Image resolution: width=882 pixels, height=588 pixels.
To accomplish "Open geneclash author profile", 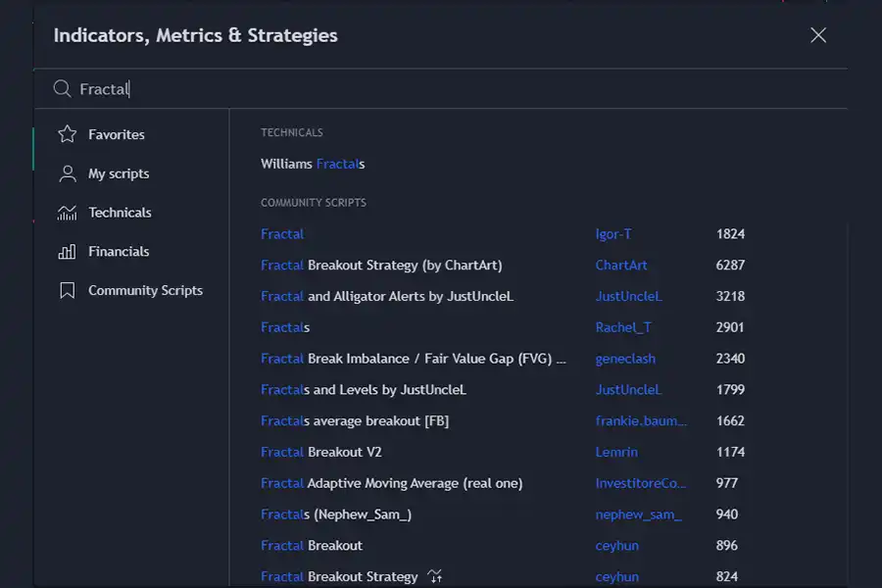I will (625, 359).
